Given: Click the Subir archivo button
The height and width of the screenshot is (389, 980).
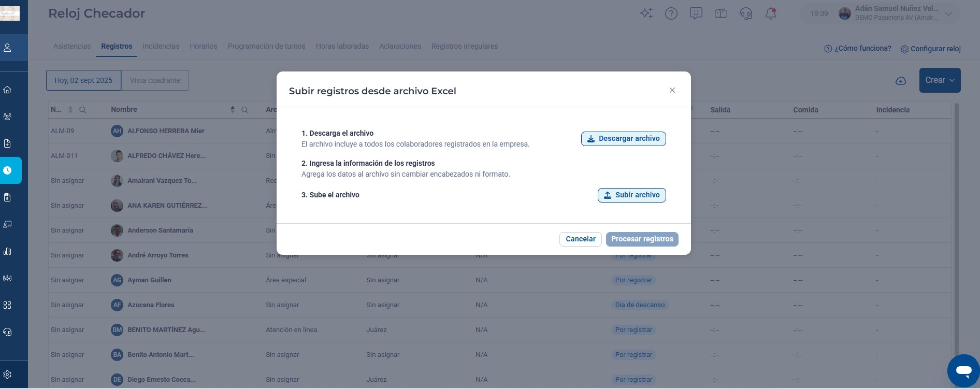Looking at the screenshot, I should pyautogui.click(x=631, y=195).
